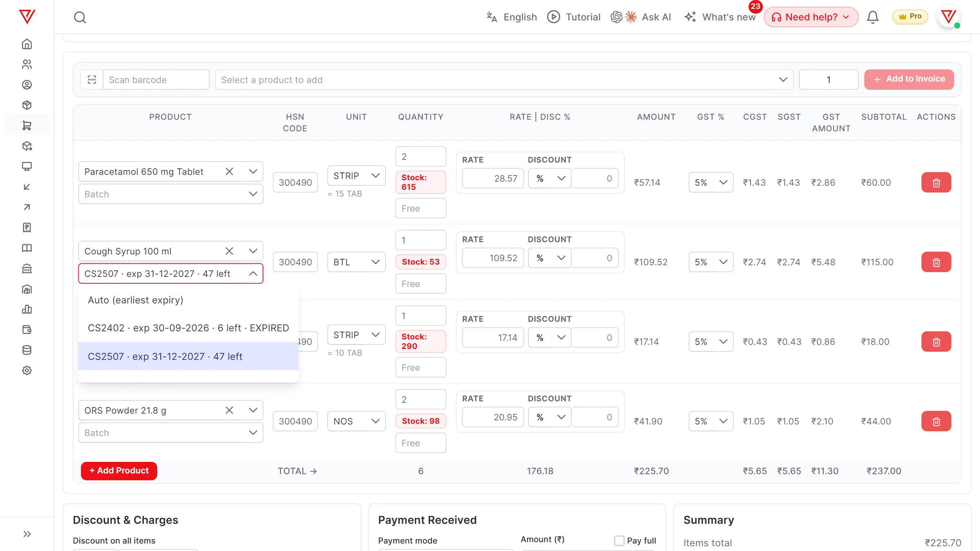Delete the Paracetamol 650 mg Tablet row

click(936, 182)
